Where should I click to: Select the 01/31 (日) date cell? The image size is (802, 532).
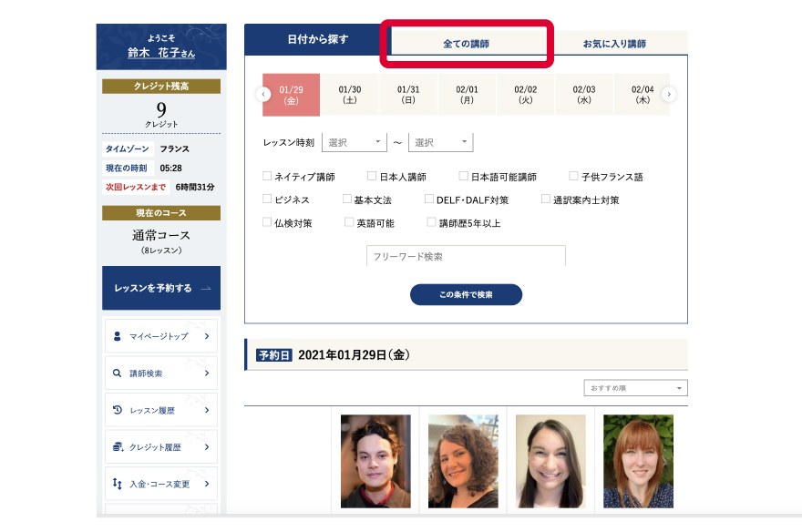pos(410,94)
